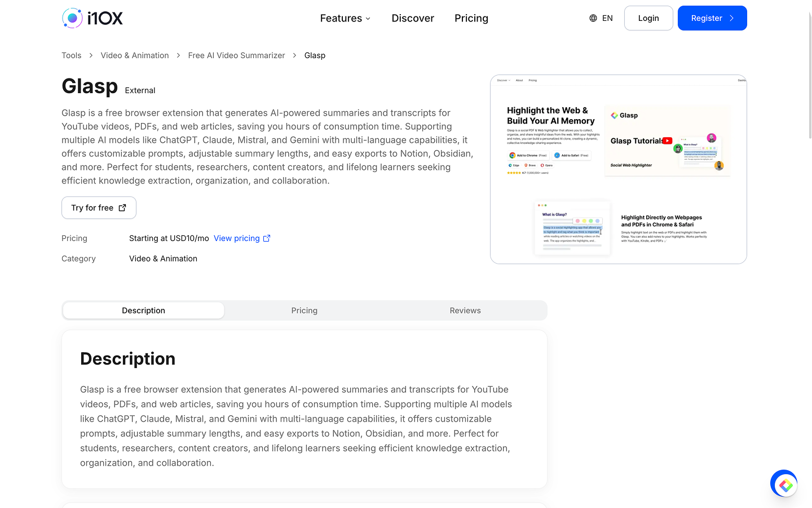Go to Pricing in the top navigation
Image resolution: width=812 pixels, height=508 pixels.
pos(471,18)
